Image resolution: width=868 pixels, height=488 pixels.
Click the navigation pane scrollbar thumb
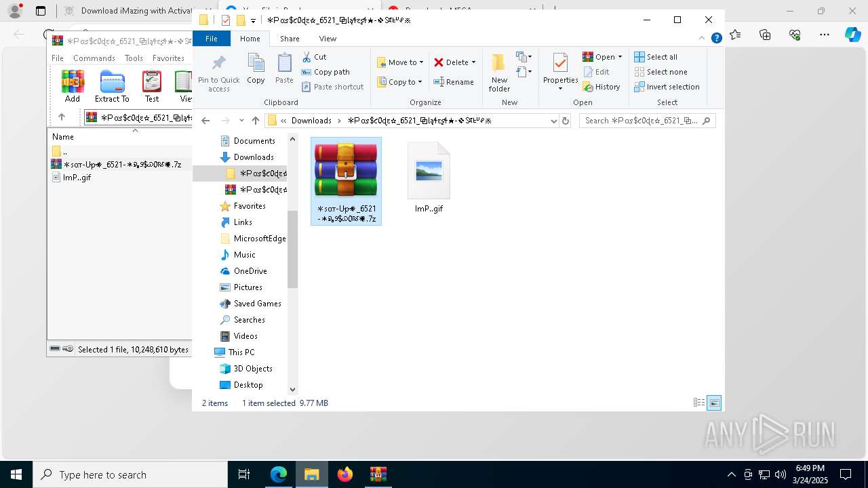point(293,249)
